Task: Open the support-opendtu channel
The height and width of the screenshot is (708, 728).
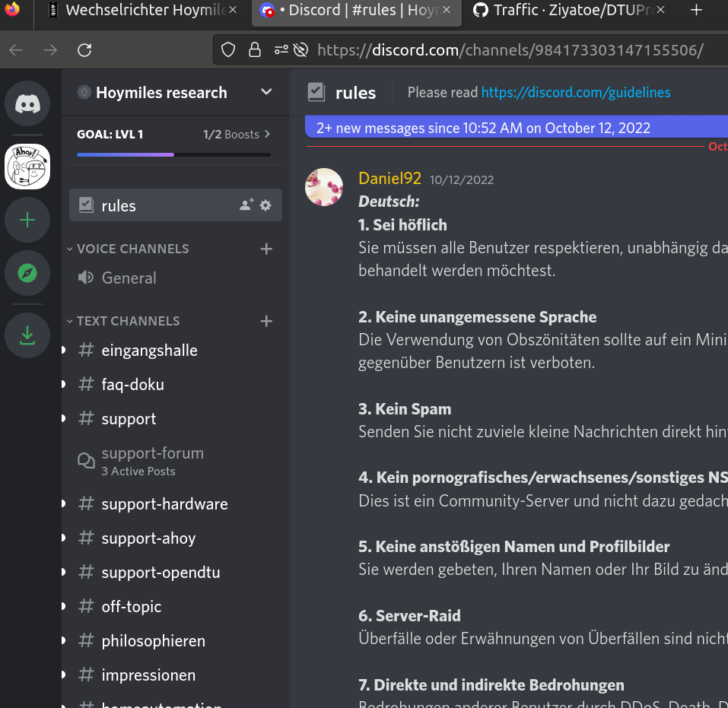Action: click(176, 573)
